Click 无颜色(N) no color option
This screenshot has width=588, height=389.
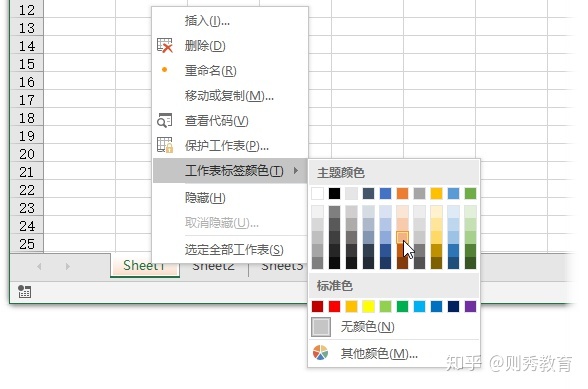point(394,327)
